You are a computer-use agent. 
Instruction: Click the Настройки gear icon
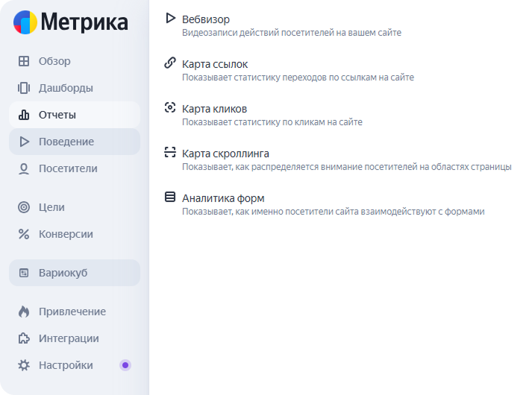click(x=24, y=365)
